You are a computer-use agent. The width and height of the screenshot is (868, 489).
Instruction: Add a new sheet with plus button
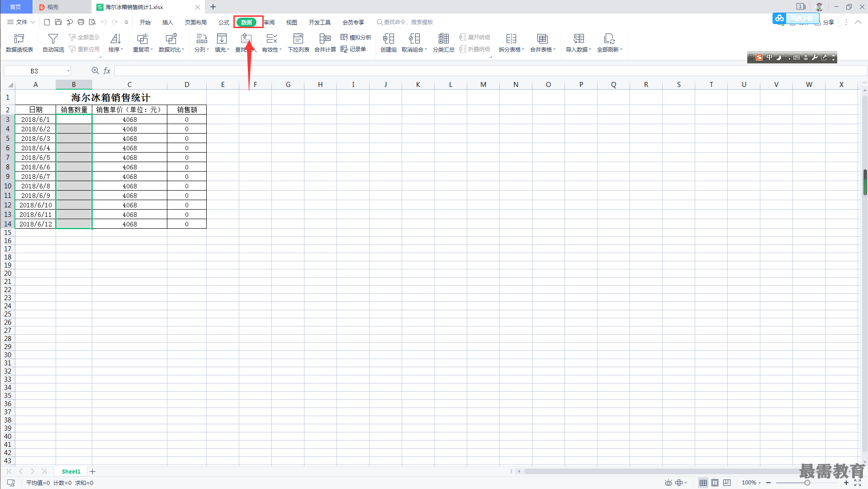92,471
